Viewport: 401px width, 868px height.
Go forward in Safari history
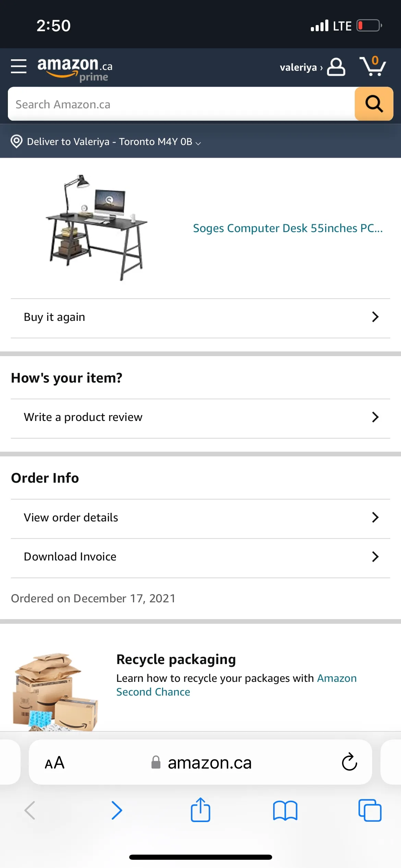(117, 810)
